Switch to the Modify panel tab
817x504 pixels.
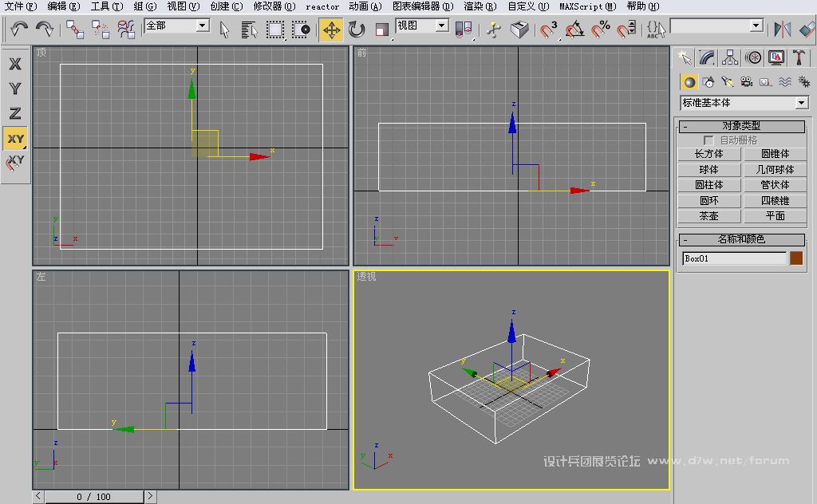707,57
